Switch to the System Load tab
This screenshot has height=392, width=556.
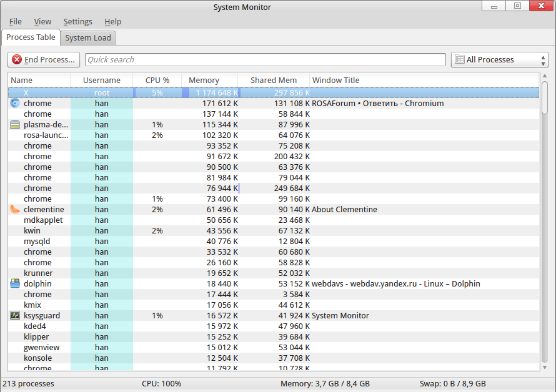(x=88, y=38)
